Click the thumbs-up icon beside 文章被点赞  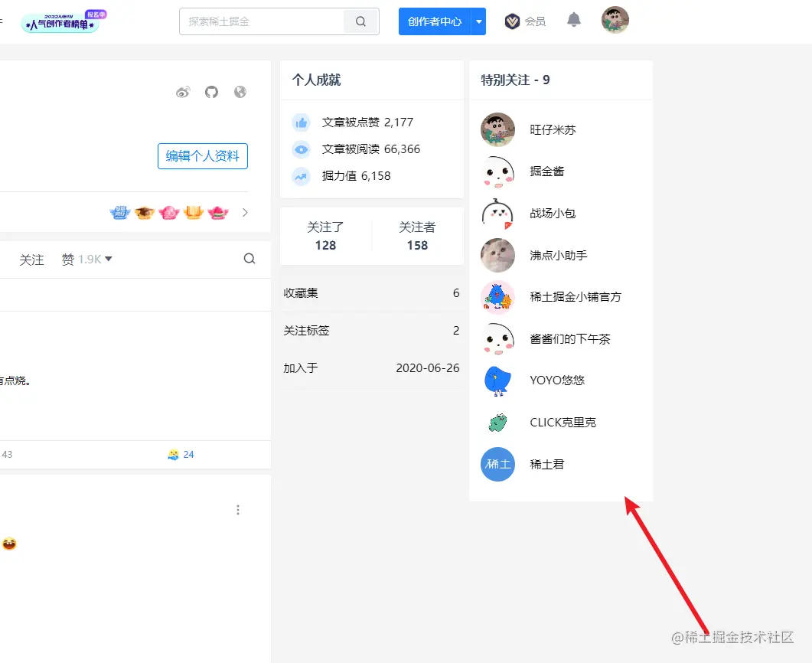(302, 122)
